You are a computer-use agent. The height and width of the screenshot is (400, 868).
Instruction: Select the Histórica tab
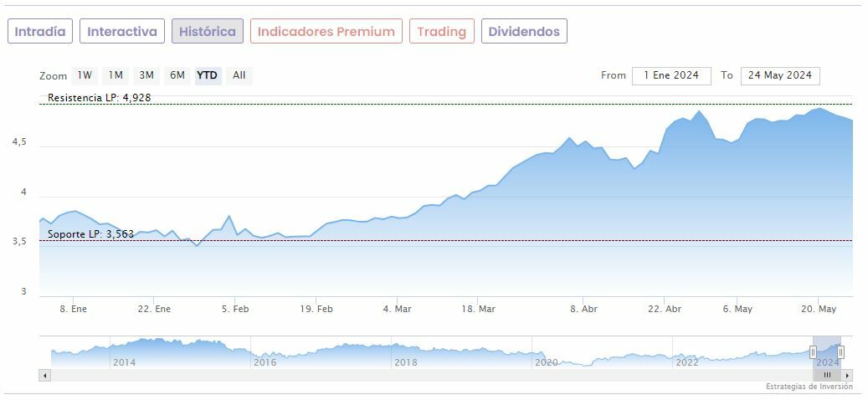208,32
